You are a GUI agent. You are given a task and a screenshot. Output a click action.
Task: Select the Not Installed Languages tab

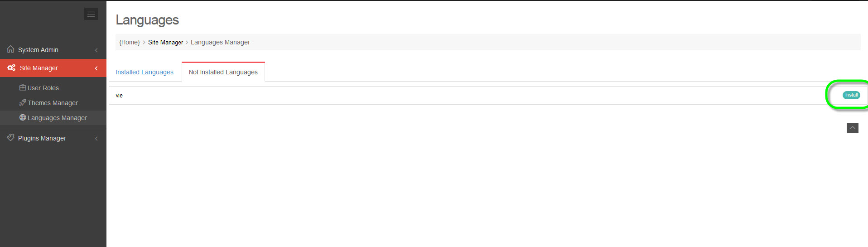(223, 72)
